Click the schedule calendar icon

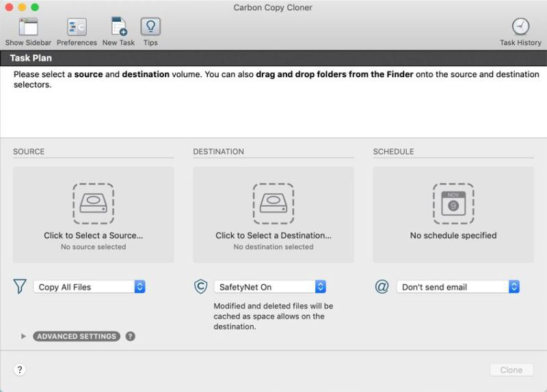453,204
